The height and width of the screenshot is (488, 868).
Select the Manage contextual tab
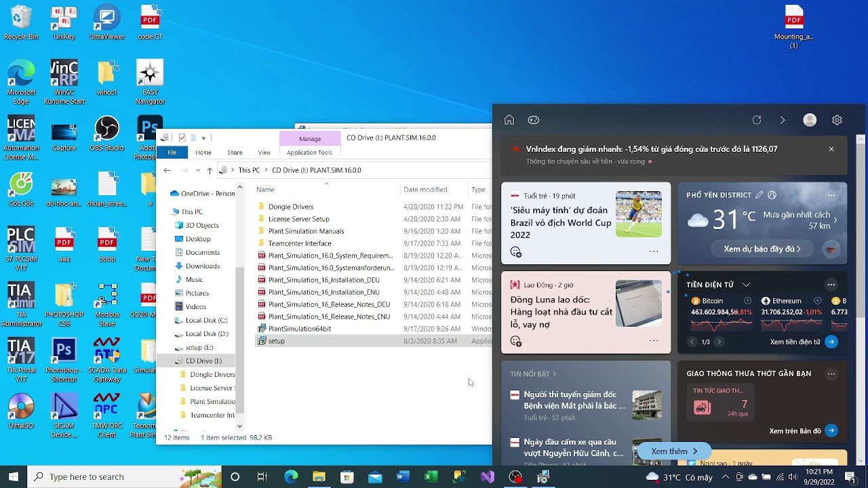pos(310,138)
